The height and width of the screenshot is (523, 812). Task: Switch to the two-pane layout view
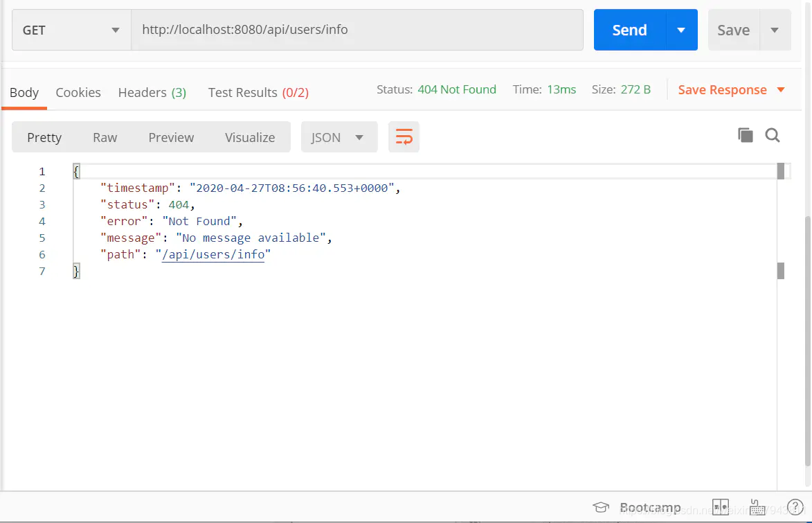[x=721, y=508]
